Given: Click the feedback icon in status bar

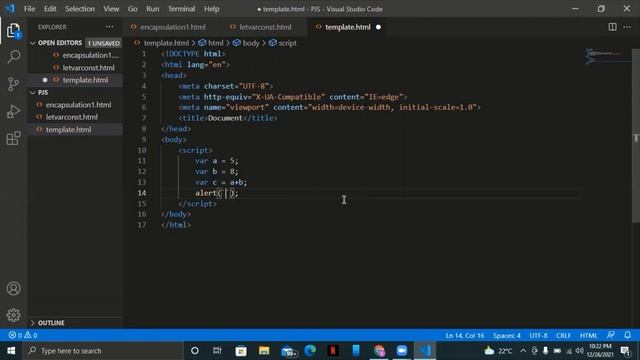Looking at the screenshot, I should point(611,335).
